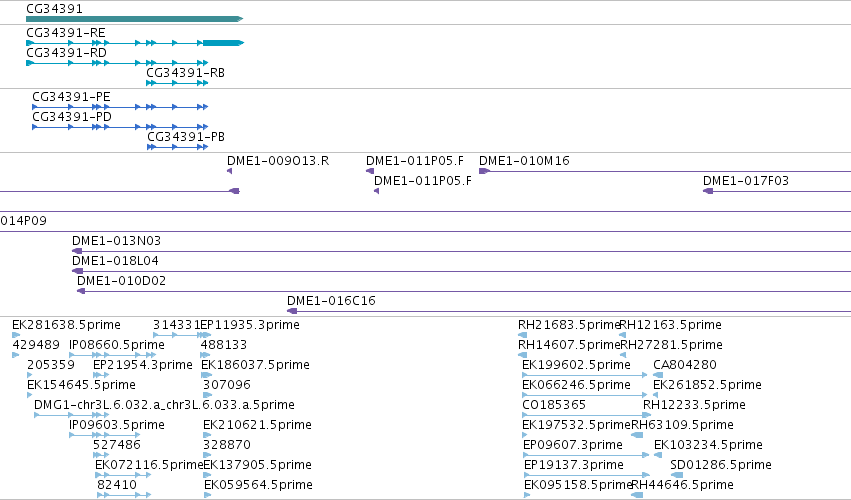
Task: Click the CG34391-RE transcript glyph
Action: [135, 43]
